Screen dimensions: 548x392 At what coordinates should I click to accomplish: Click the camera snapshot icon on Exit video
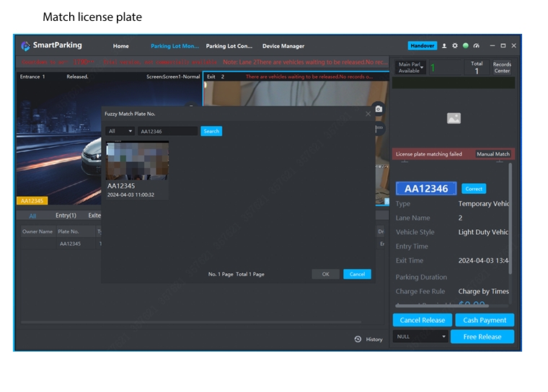(x=378, y=108)
